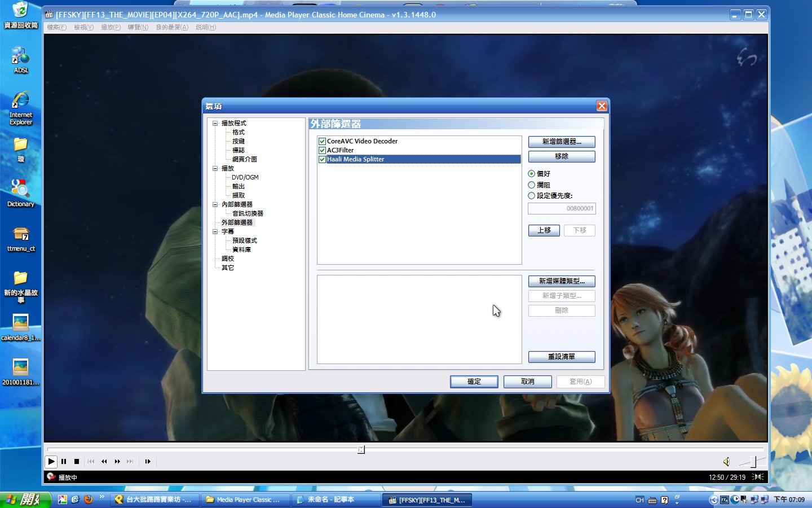Collapse the 內部篩選器 tree node
The width and height of the screenshot is (812, 508).
coord(215,204)
